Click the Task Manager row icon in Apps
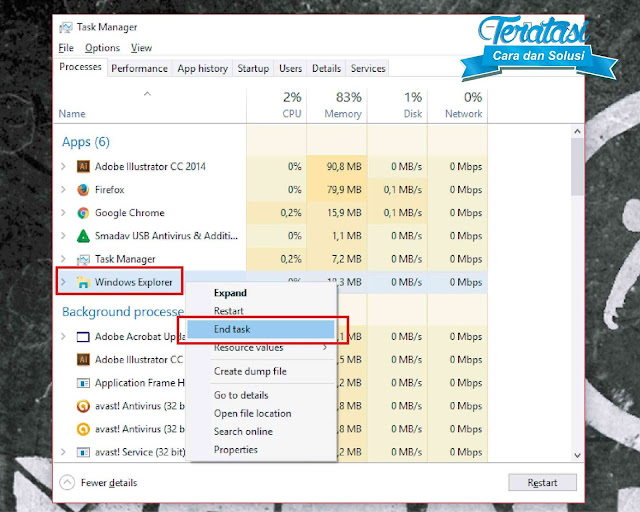Screen dimensions: 640x512 click(83, 259)
